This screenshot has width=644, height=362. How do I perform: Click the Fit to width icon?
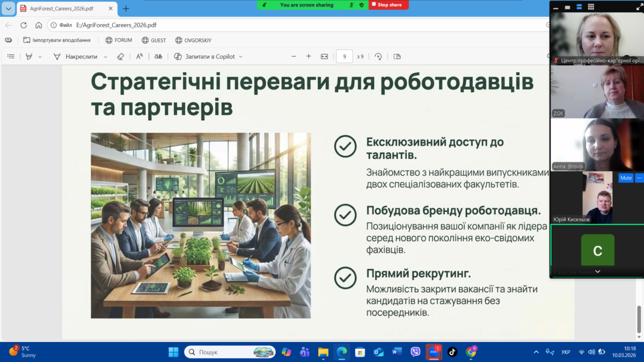[324, 56]
